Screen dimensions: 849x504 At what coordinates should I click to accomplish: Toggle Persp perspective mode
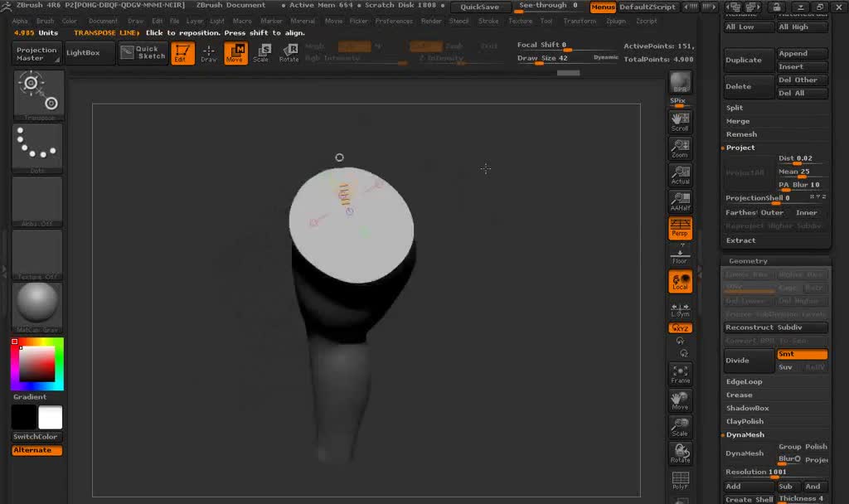pos(680,229)
